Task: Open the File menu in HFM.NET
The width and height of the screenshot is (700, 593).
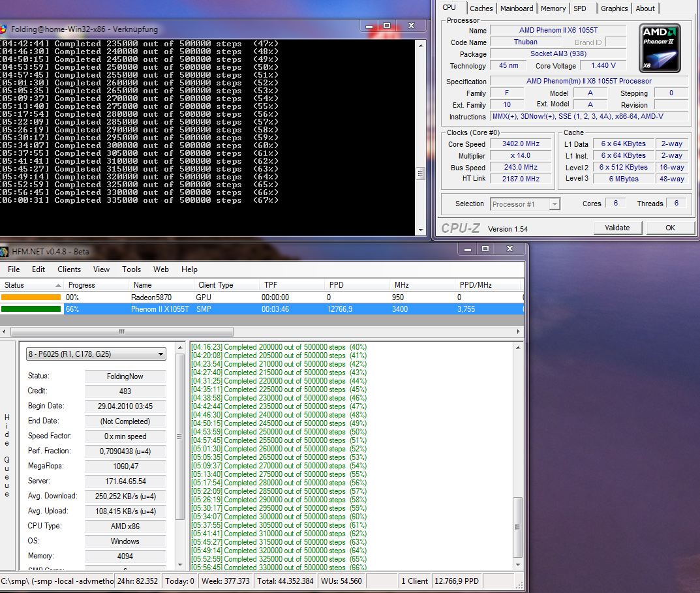Action: click(x=14, y=269)
